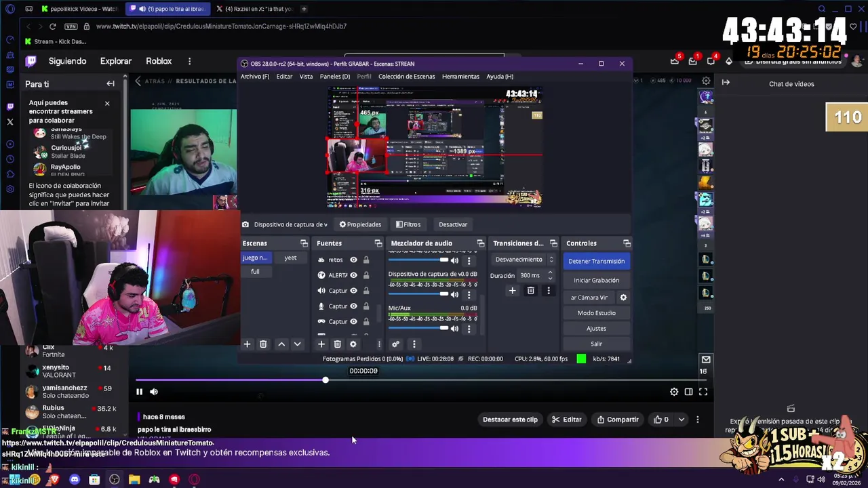Open OBS Archivo menu

(255, 77)
